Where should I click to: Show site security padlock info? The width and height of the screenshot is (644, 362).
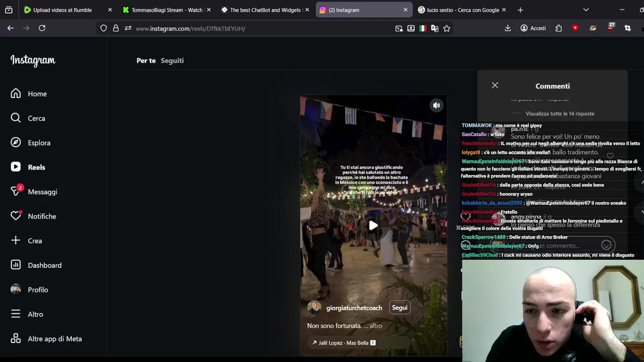tap(116, 29)
